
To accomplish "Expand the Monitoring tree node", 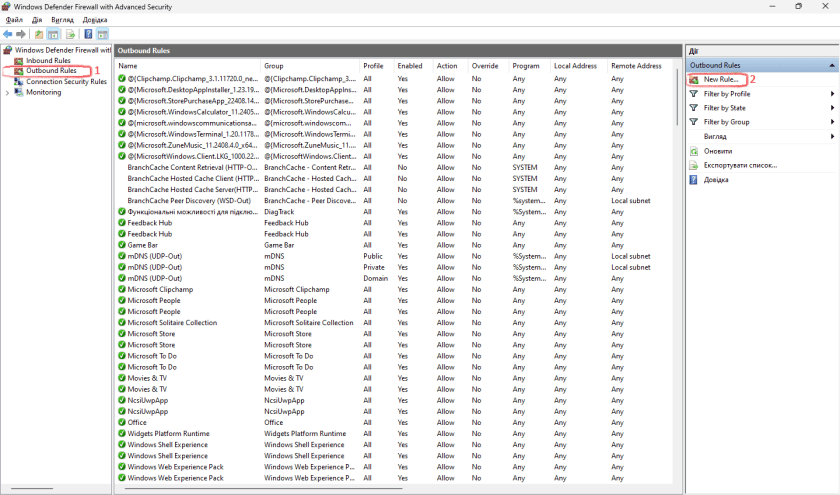I will [x=8, y=92].
